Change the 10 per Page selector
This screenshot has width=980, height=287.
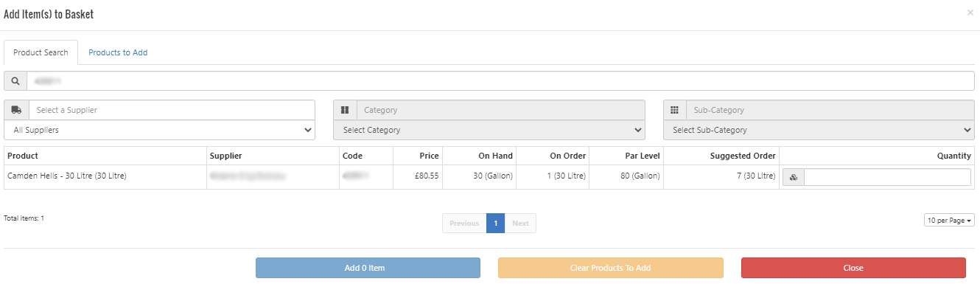[x=949, y=221]
